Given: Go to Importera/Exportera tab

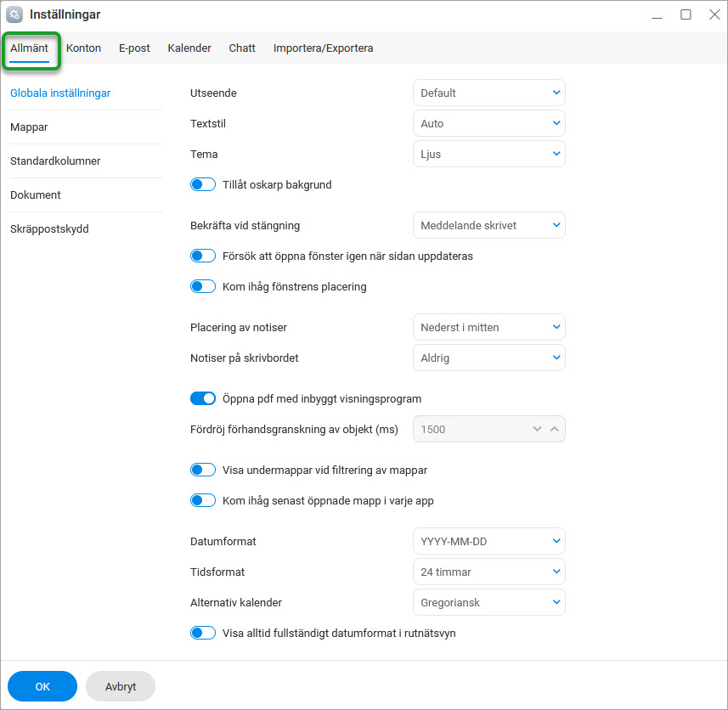Looking at the screenshot, I should [x=323, y=48].
